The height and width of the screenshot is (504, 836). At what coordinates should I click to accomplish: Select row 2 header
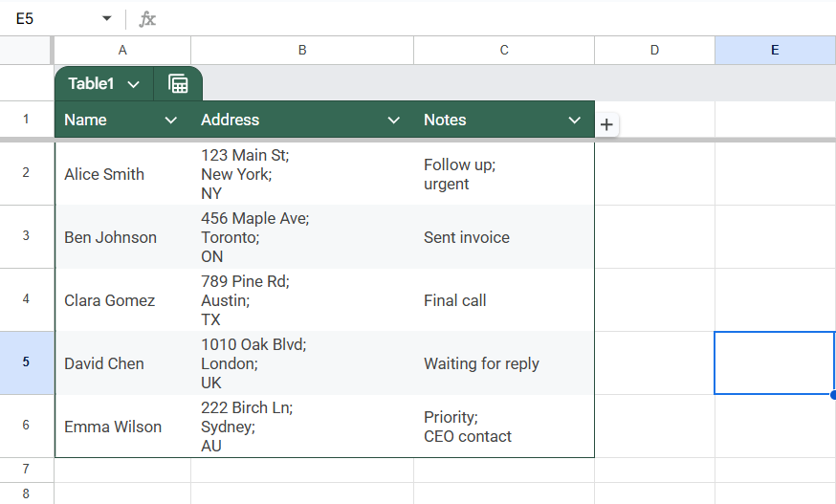(x=26, y=173)
